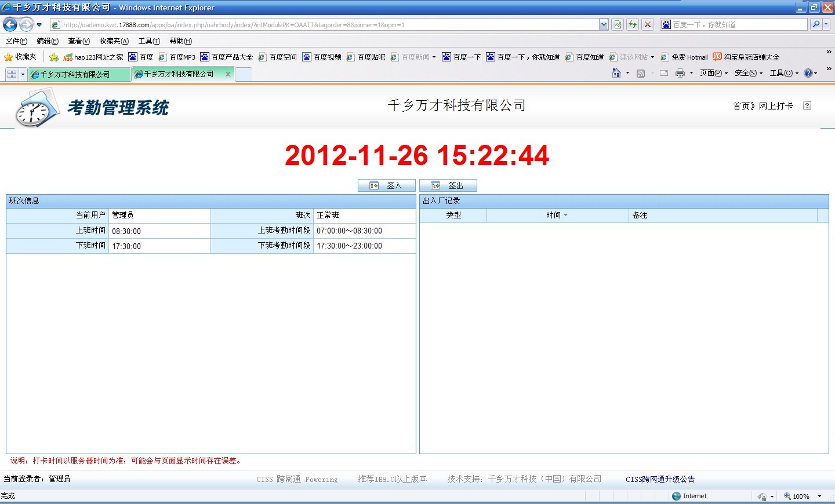The height and width of the screenshot is (504, 835).
Task: Click the help question mark icon beside 网上打卡
Action: tap(807, 105)
